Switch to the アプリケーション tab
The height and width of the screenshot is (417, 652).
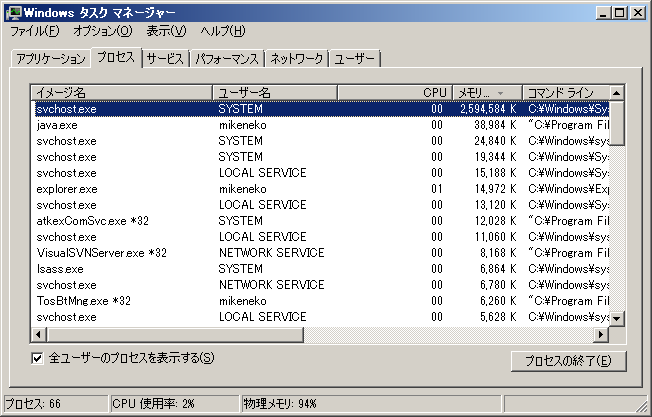tap(51, 59)
